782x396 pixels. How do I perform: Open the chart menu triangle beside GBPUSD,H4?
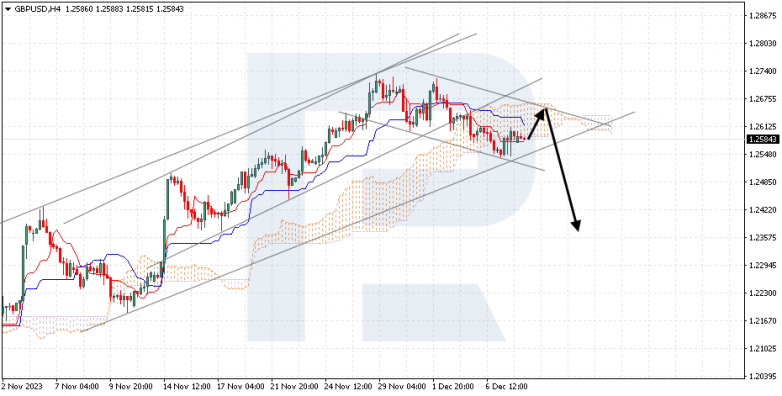tap(7, 9)
